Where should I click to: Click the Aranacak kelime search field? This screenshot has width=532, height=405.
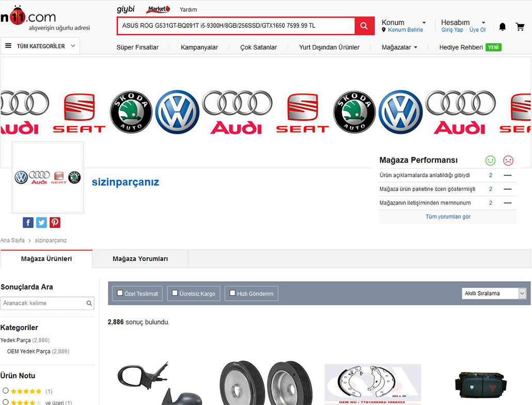click(43, 303)
